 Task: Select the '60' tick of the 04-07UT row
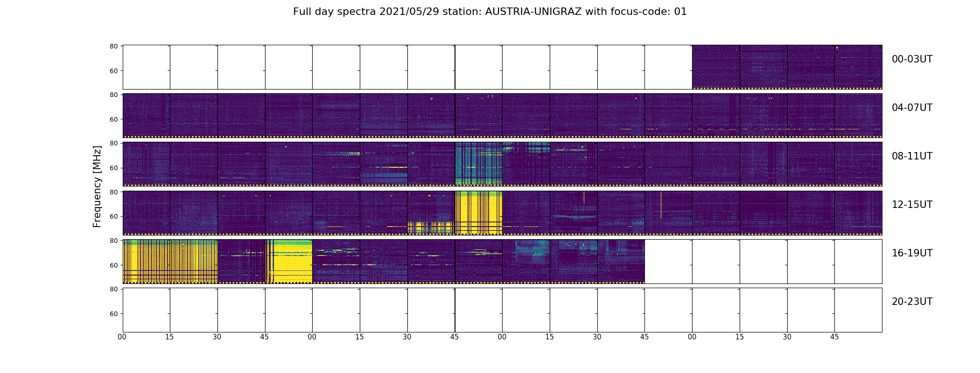click(113, 119)
